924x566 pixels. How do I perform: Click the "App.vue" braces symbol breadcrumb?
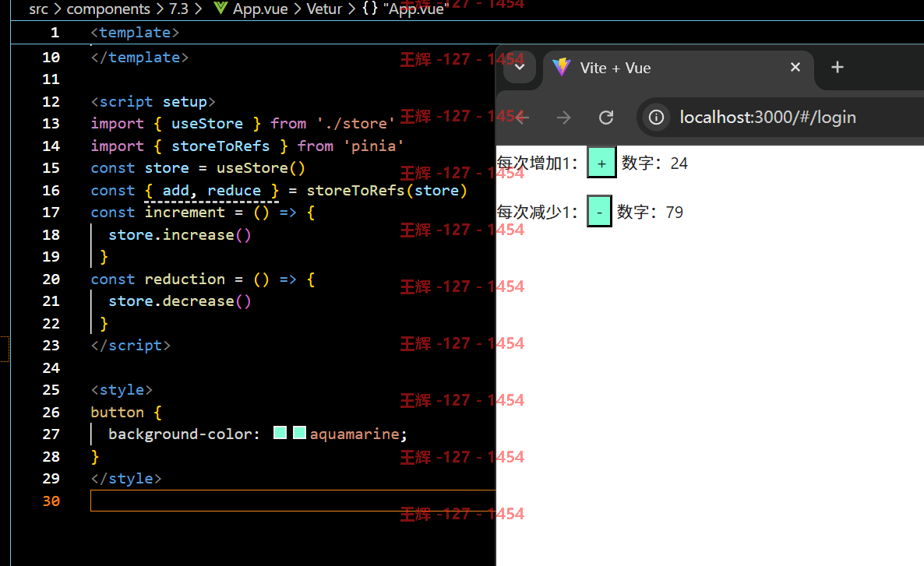pyautogui.click(x=406, y=9)
